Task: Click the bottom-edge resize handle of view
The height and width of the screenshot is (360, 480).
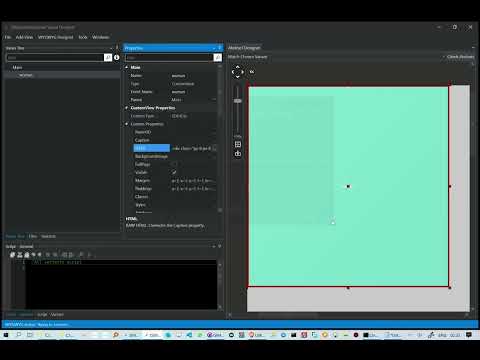Action: click(348, 288)
